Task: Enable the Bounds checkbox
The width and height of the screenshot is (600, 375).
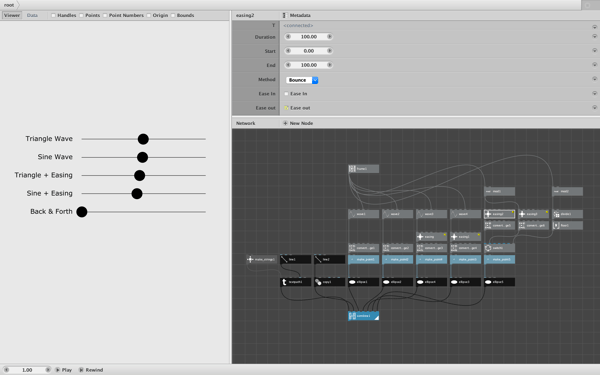Action: 173,15
